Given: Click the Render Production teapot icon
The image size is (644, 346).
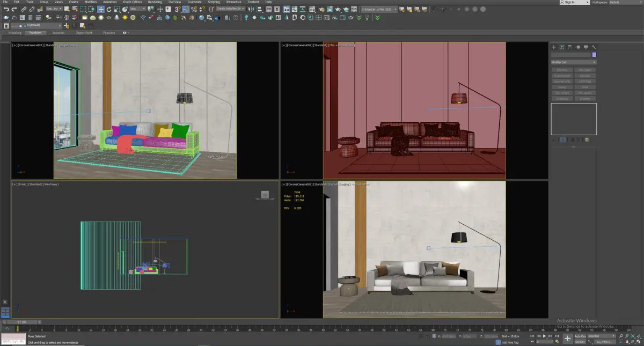Looking at the screenshot, I should pyautogui.click(x=338, y=9).
